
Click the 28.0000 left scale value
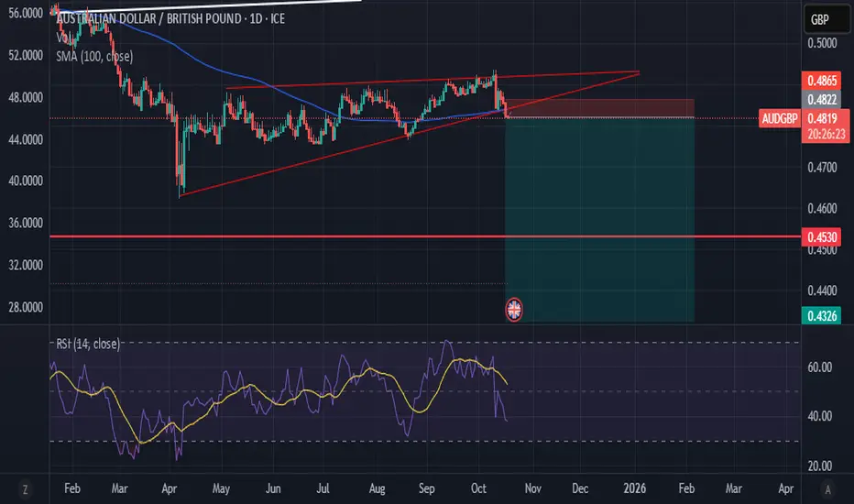point(26,307)
